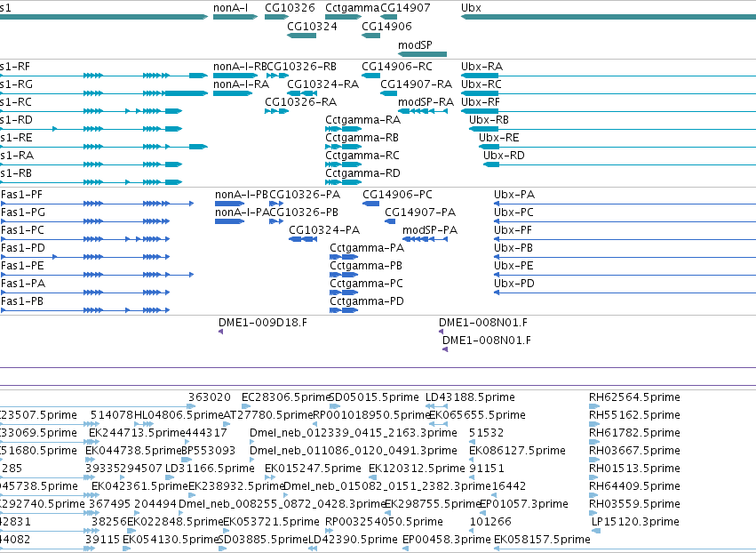Click the CG14907-PA protein label
Screen dimensions: 756x553
(420, 212)
